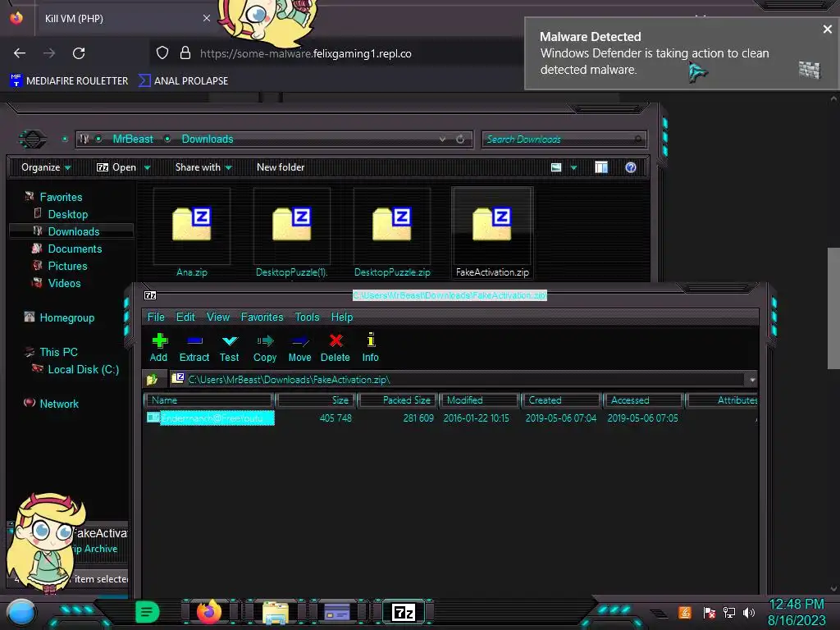Select DesktopPuzzle(1) zip file icon
This screenshot has width=840, height=630.
click(291, 225)
